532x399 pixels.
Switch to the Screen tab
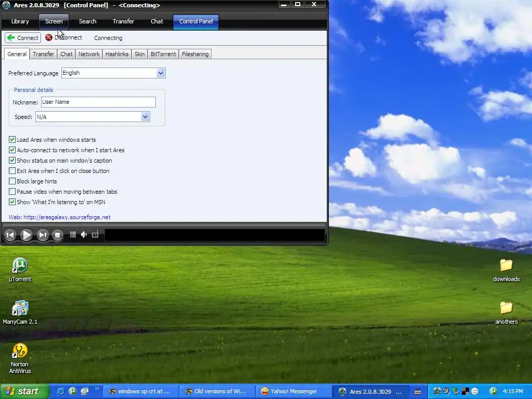54,21
